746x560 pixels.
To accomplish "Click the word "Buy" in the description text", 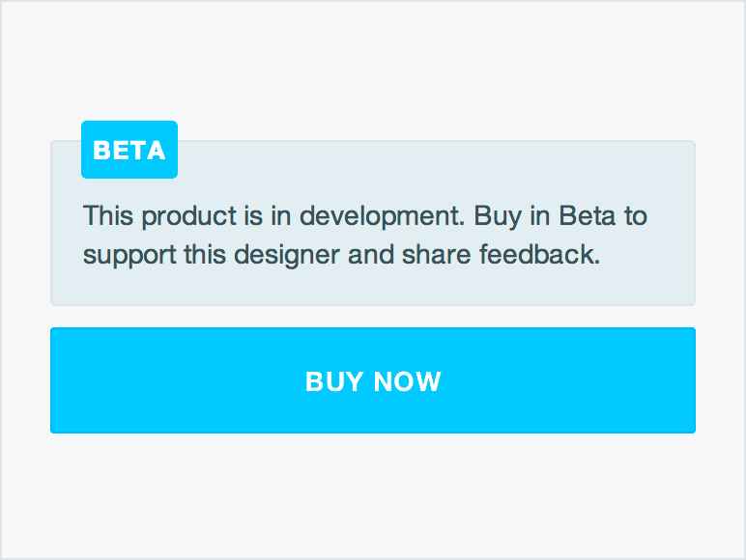I will pyautogui.click(x=497, y=215).
